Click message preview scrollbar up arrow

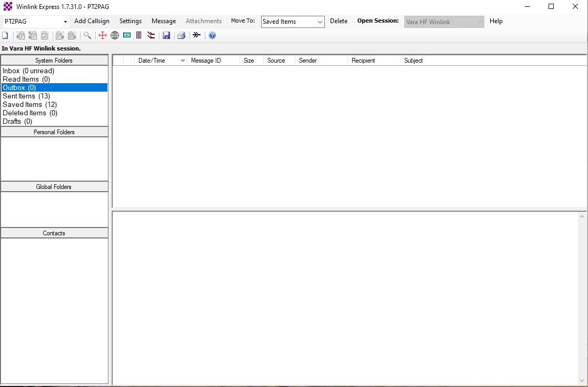tap(582, 216)
